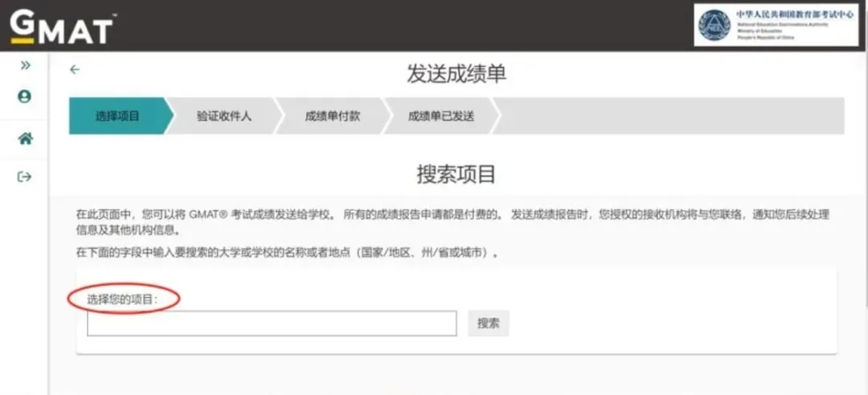
Task: Click the vertical scrollbar on the right edge
Action: (x=865, y=180)
